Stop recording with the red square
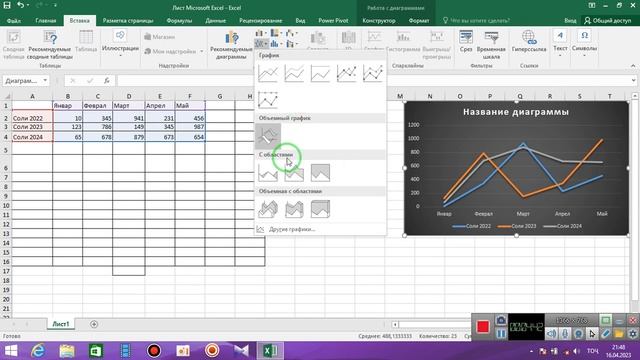The width and height of the screenshot is (640, 360). [483, 327]
